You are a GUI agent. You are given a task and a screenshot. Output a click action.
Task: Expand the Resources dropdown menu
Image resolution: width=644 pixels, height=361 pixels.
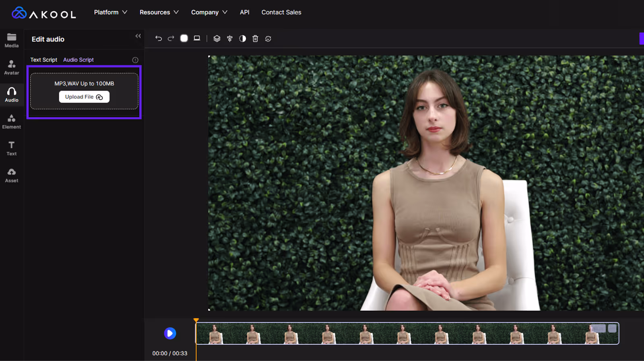click(159, 12)
